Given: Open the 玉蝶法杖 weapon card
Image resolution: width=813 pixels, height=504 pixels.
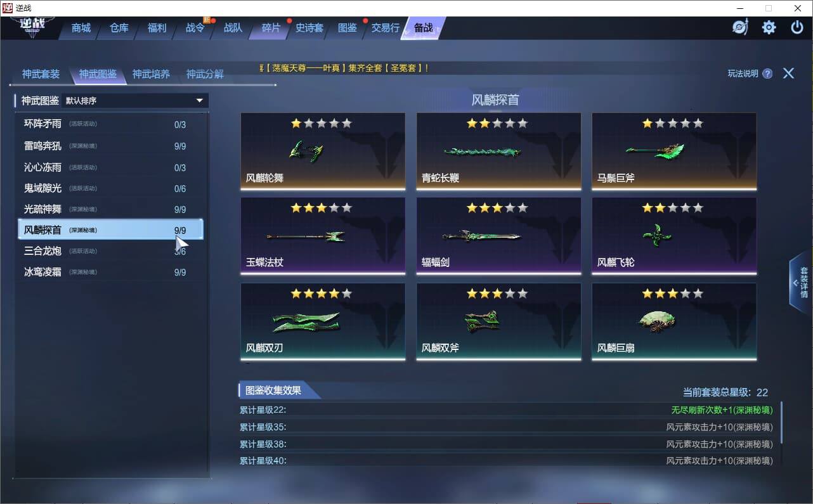Looking at the screenshot, I should [323, 236].
